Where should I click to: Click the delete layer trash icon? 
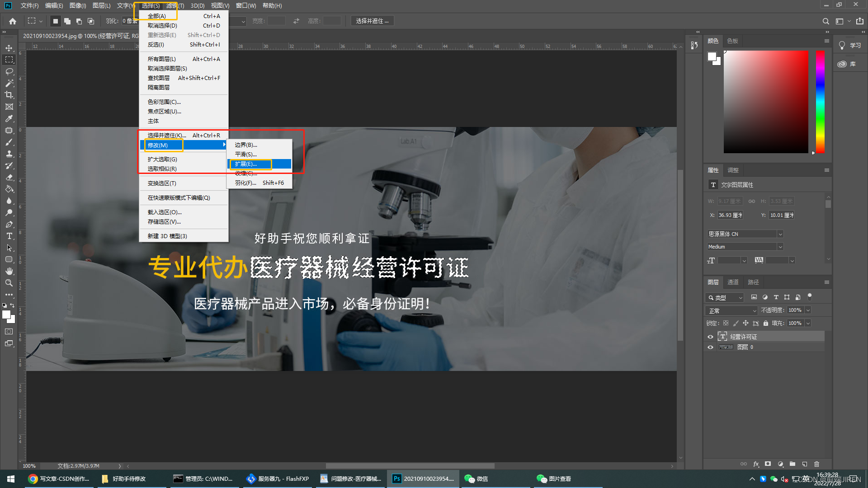point(816,464)
